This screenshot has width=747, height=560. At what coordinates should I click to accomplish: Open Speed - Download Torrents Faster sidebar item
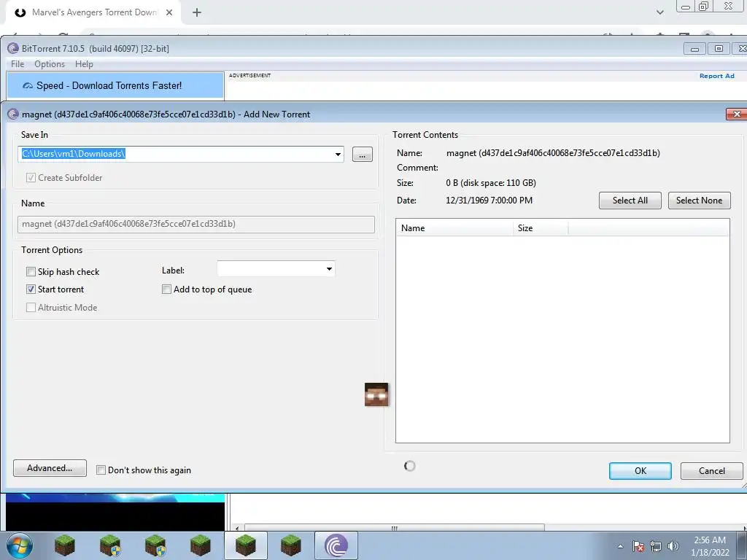(x=115, y=85)
